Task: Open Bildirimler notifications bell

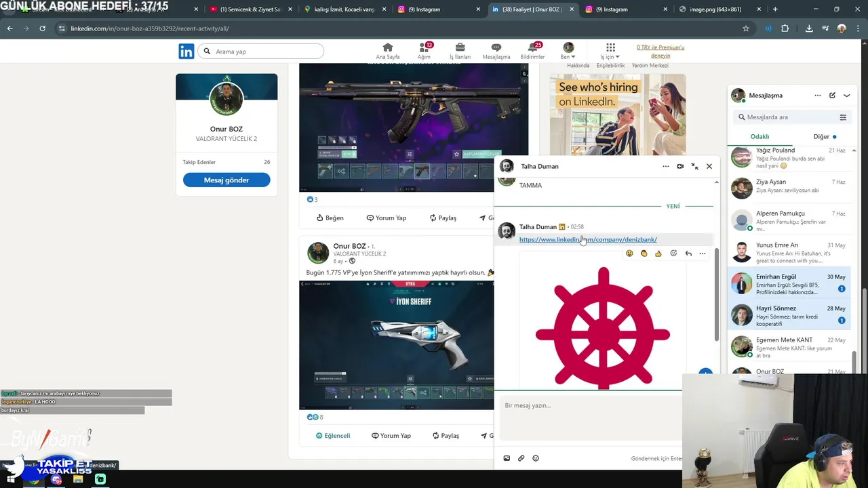Action: coord(532,51)
